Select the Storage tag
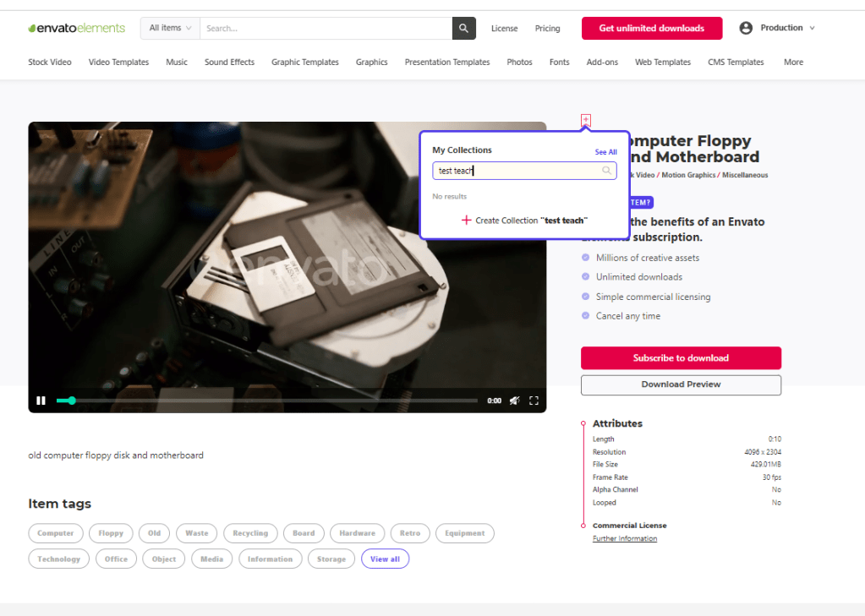Viewport: 865px width, 616px height. point(331,559)
